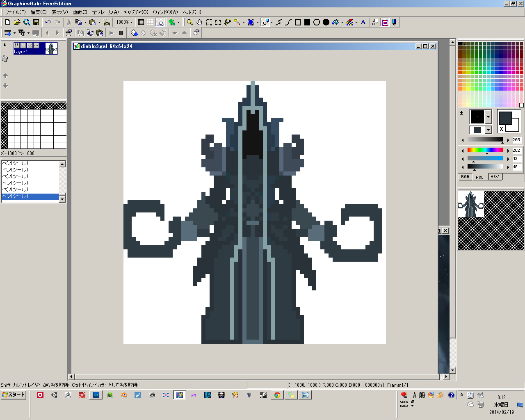525x420 pixels.
Task: Select the filled Rectangle tool
Action: click(x=307, y=22)
